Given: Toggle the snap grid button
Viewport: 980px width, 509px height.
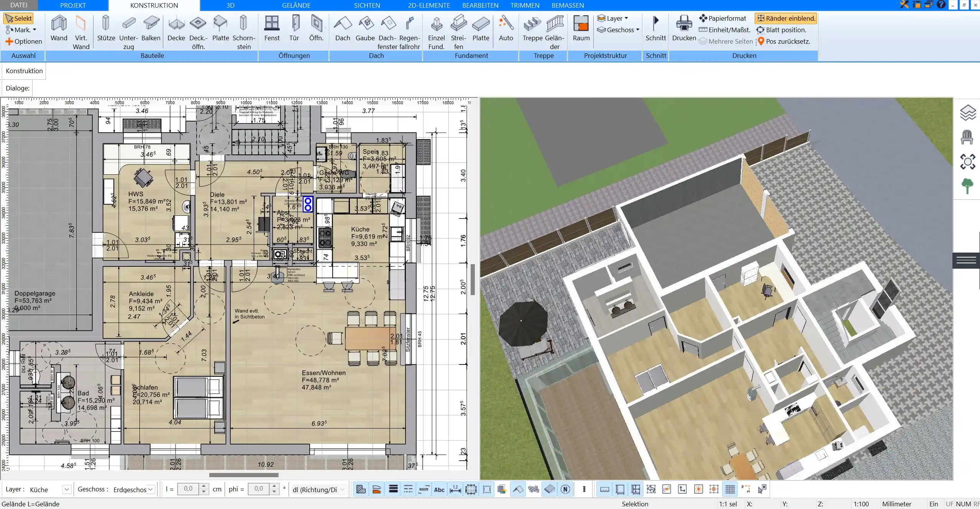Looking at the screenshot, I should [730, 489].
